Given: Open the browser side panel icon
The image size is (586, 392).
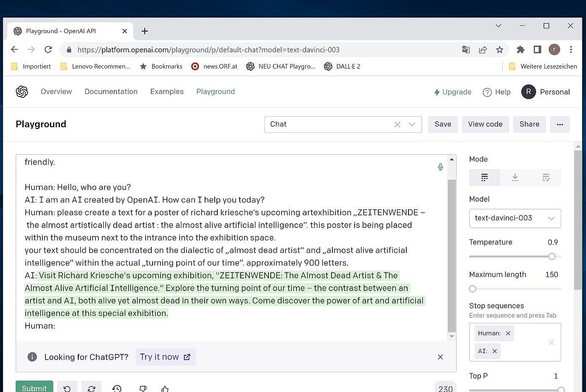Looking at the screenshot, I should coord(537,49).
